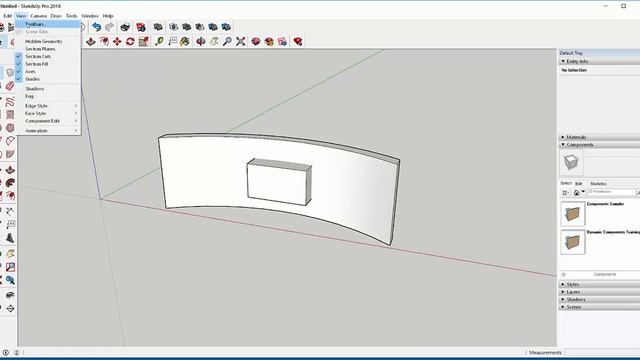
Task: Select the Freehand tool in left toolbar
Action: (10, 102)
